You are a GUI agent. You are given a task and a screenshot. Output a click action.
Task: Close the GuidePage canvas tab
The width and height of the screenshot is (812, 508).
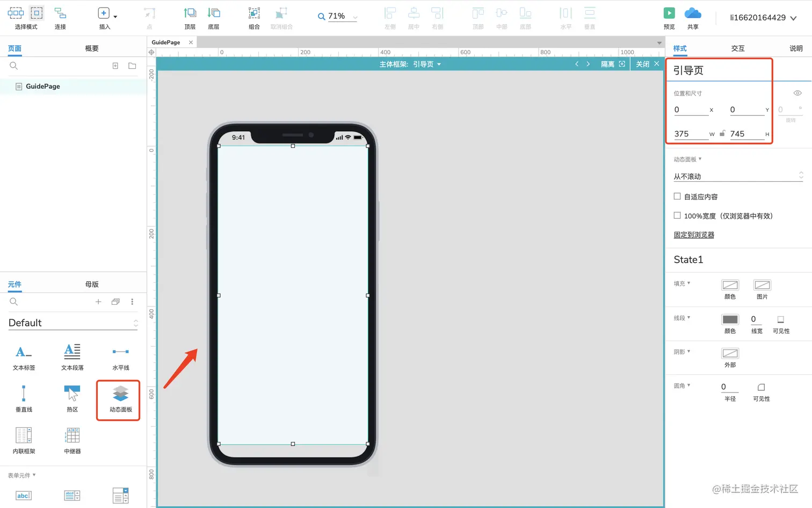click(x=191, y=42)
